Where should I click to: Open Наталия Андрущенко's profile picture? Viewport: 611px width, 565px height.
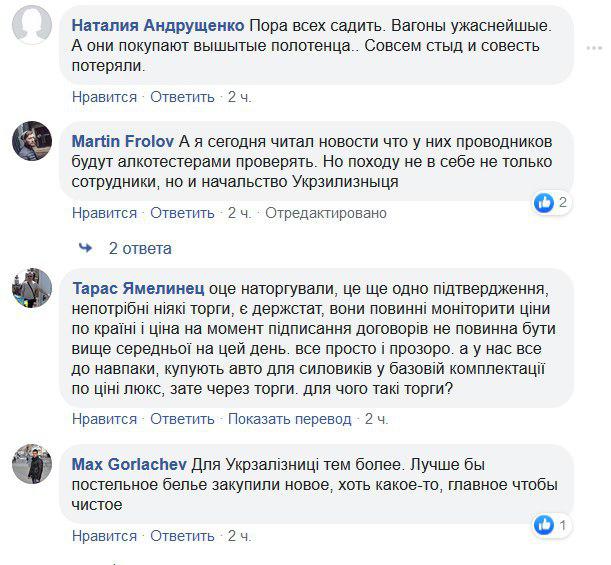coord(32,24)
